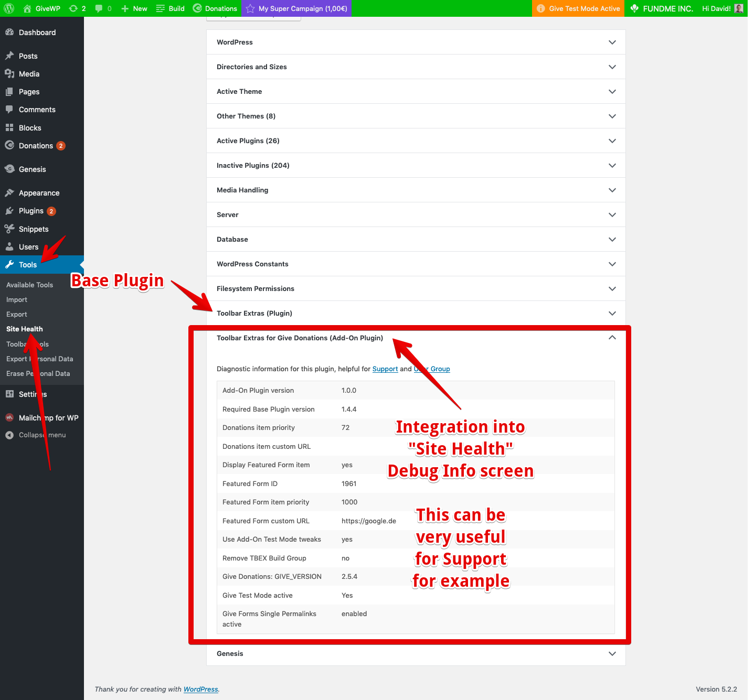The height and width of the screenshot is (700, 754).
Task: Follow the Support link in diagnostic text
Action: [385, 369]
